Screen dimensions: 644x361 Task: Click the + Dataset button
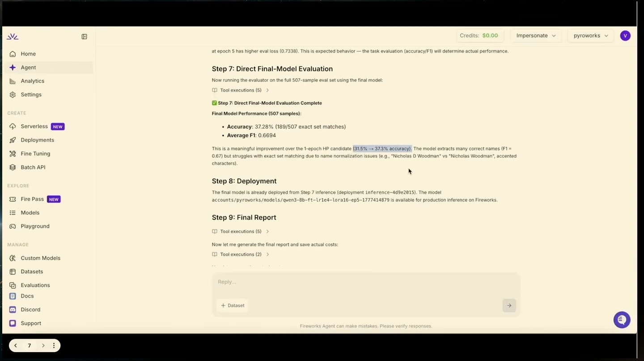(233, 306)
